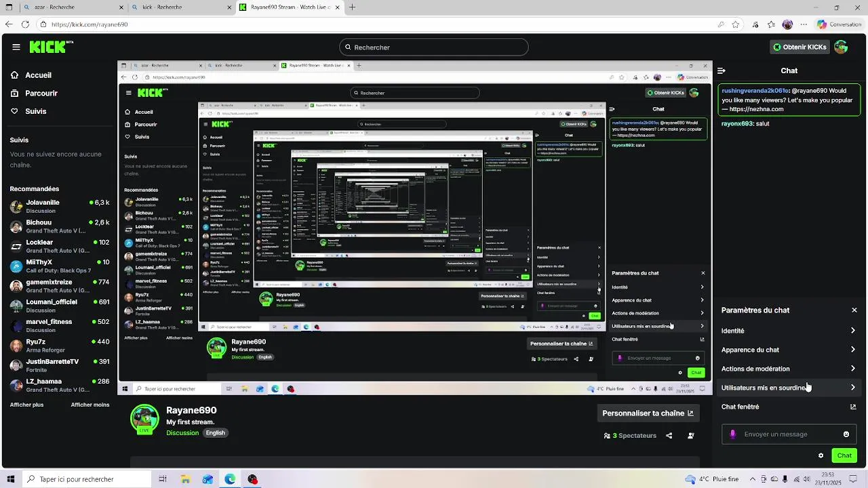The width and height of the screenshot is (868, 488).
Task: Click English language tag
Action: 216,433
